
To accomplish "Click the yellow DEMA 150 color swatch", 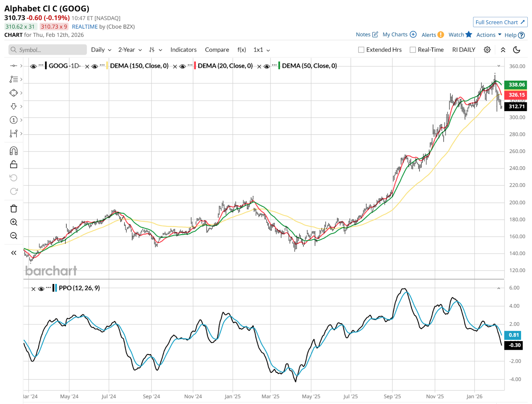I will [x=107, y=66].
